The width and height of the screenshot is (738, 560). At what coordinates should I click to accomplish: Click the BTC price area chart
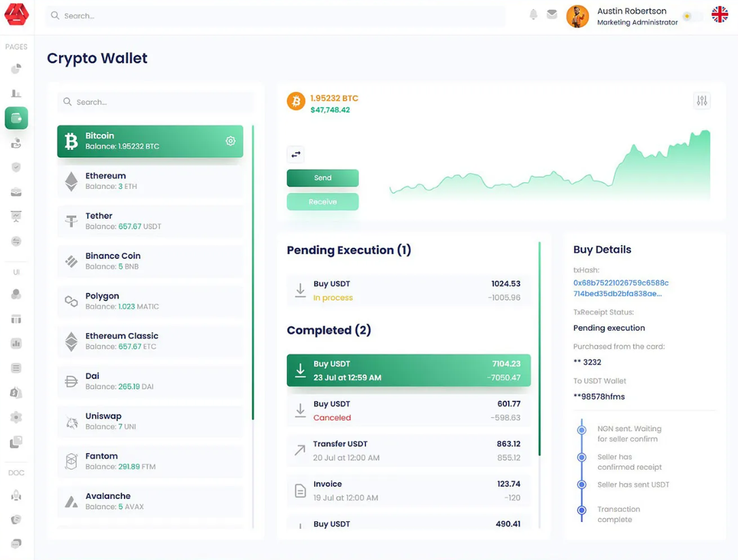point(550,166)
